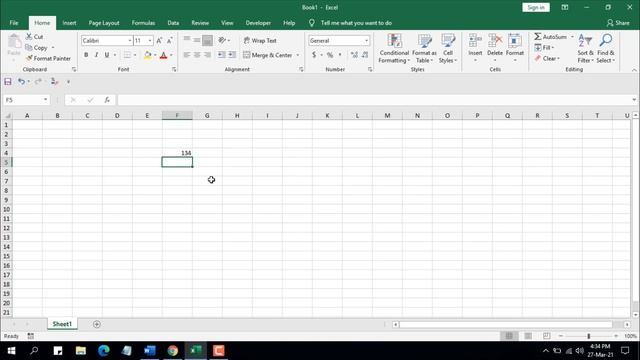Apply the fill color bucket

148,55
